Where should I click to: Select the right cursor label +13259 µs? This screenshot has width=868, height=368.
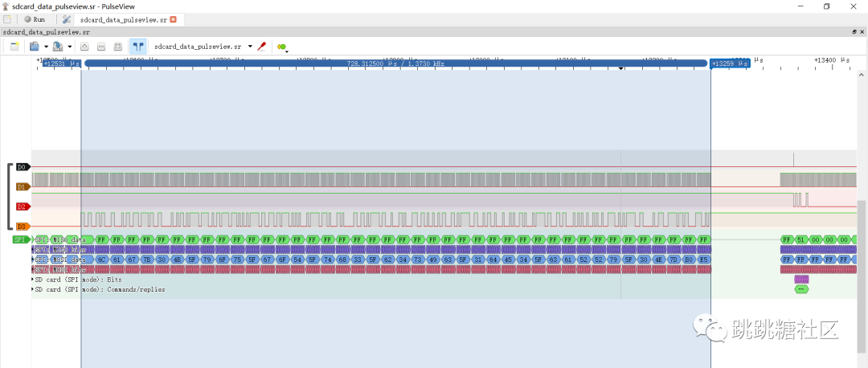click(x=730, y=63)
